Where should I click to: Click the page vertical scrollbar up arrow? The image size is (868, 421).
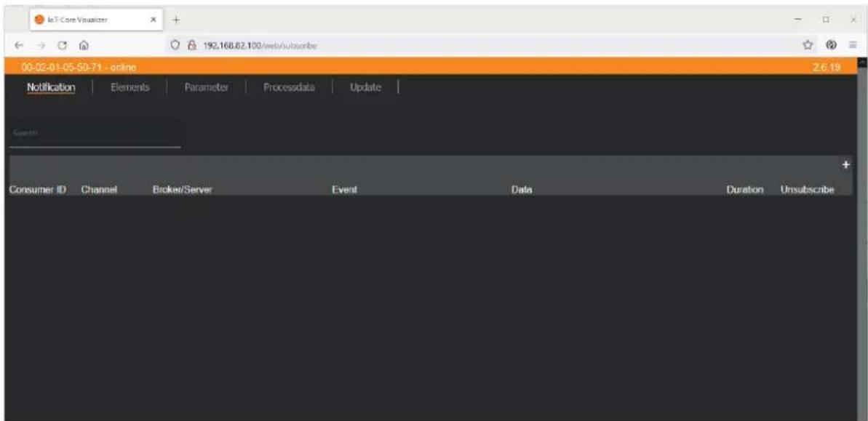tap(862, 63)
